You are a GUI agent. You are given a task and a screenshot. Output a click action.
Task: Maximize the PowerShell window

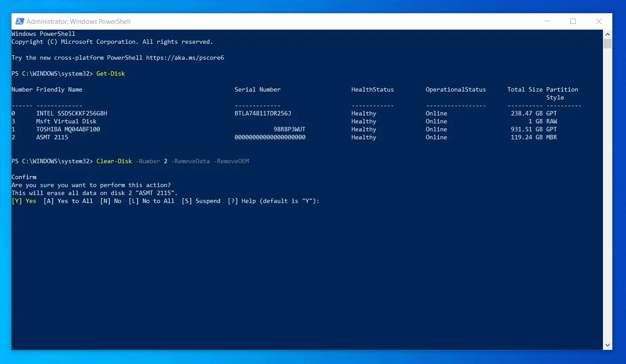[x=573, y=21]
